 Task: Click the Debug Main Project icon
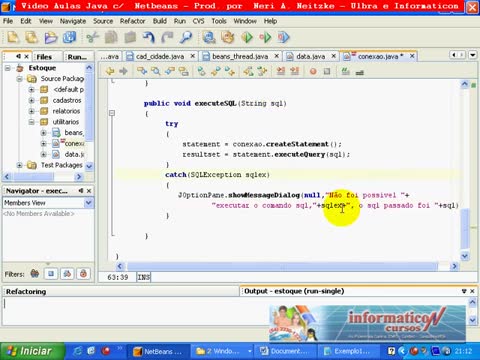pos(265,37)
